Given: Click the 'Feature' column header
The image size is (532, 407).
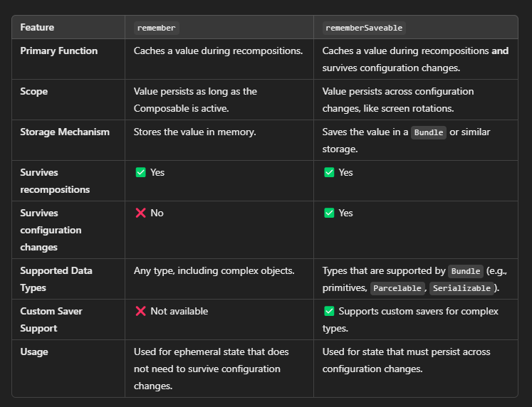Looking at the screenshot, I should (x=37, y=27).
